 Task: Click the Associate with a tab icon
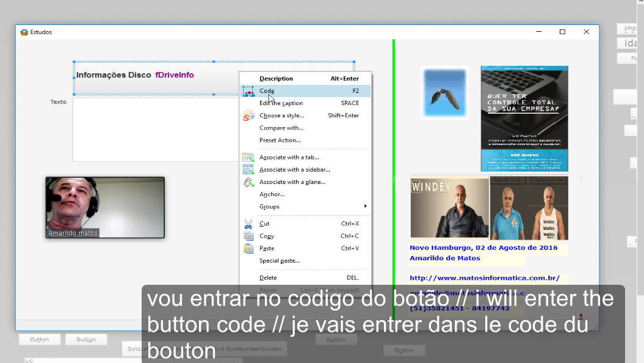(248, 158)
